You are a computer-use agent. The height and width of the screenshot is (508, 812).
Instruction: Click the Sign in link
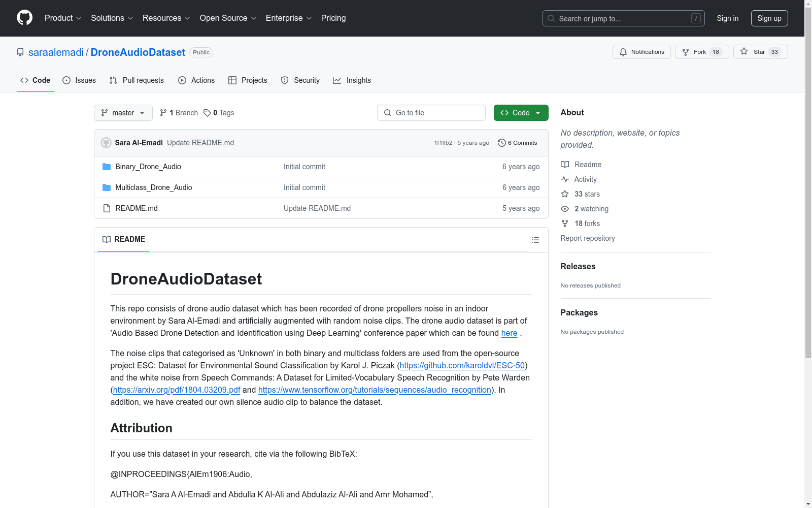point(728,18)
